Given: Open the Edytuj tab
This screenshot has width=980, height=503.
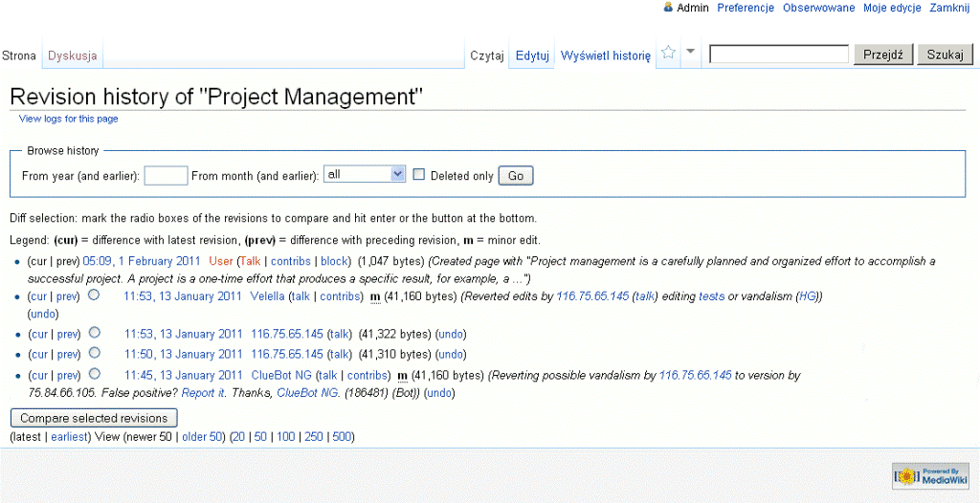Looking at the screenshot, I should point(532,55).
